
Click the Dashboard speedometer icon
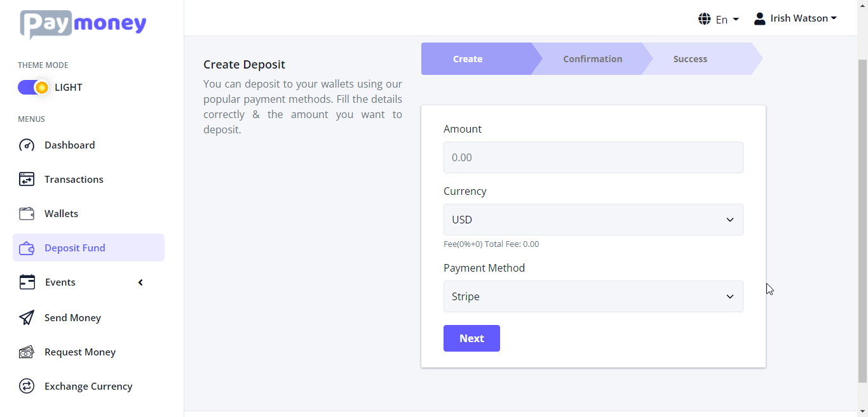(27, 145)
